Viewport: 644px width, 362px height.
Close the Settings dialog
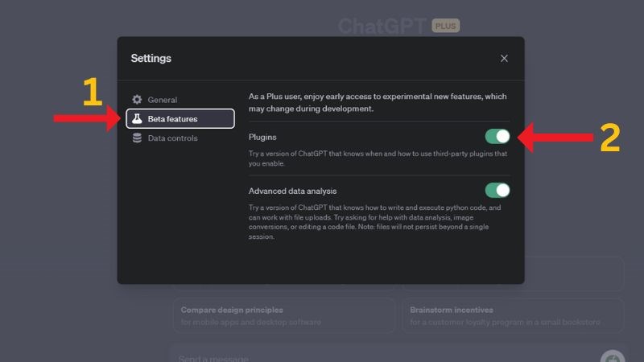(504, 58)
